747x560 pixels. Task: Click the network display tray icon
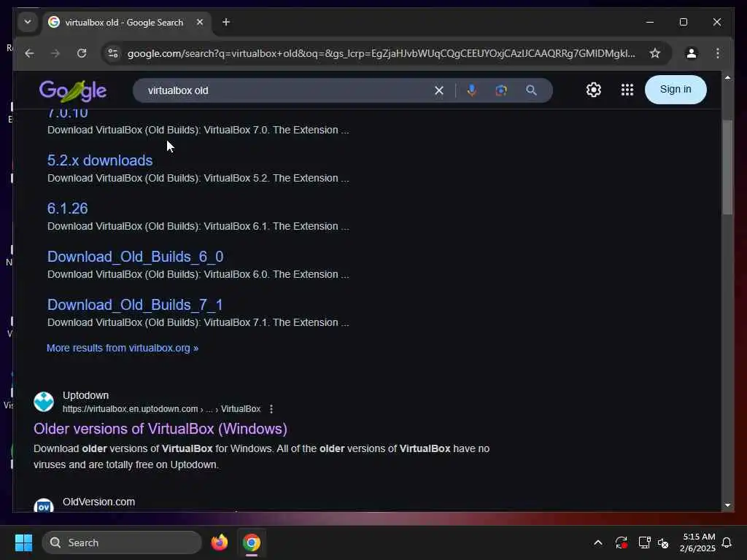(644, 542)
